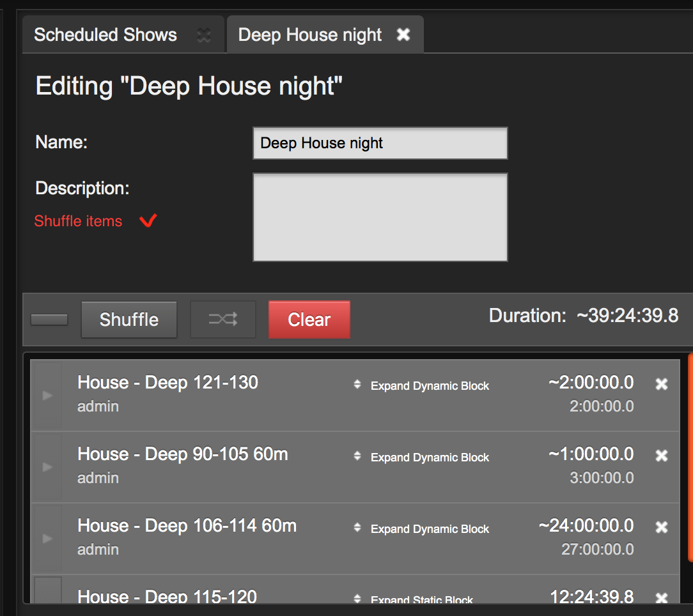Click the Shuffle button

(129, 320)
